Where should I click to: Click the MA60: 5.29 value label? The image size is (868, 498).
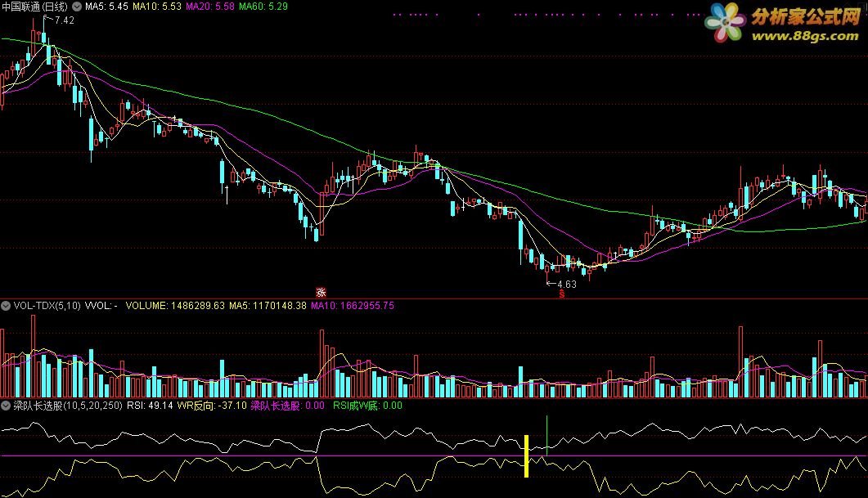click(x=263, y=7)
